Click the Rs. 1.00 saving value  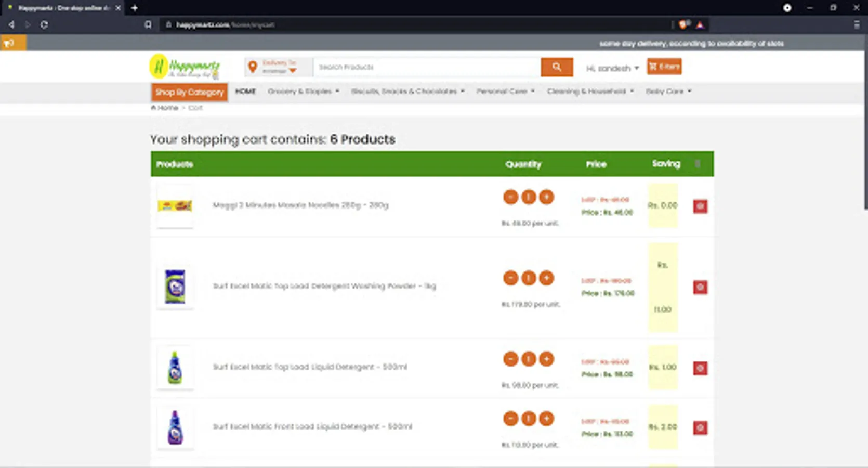(663, 367)
